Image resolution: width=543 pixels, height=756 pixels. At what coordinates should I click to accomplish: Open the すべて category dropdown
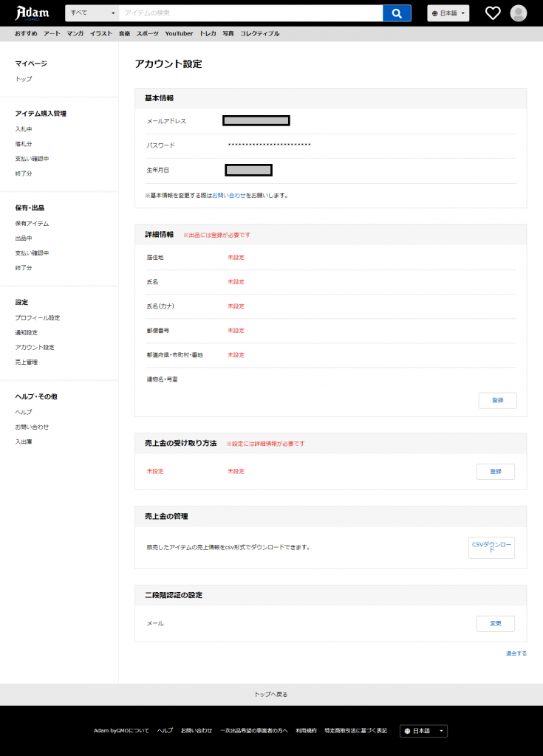(92, 13)
